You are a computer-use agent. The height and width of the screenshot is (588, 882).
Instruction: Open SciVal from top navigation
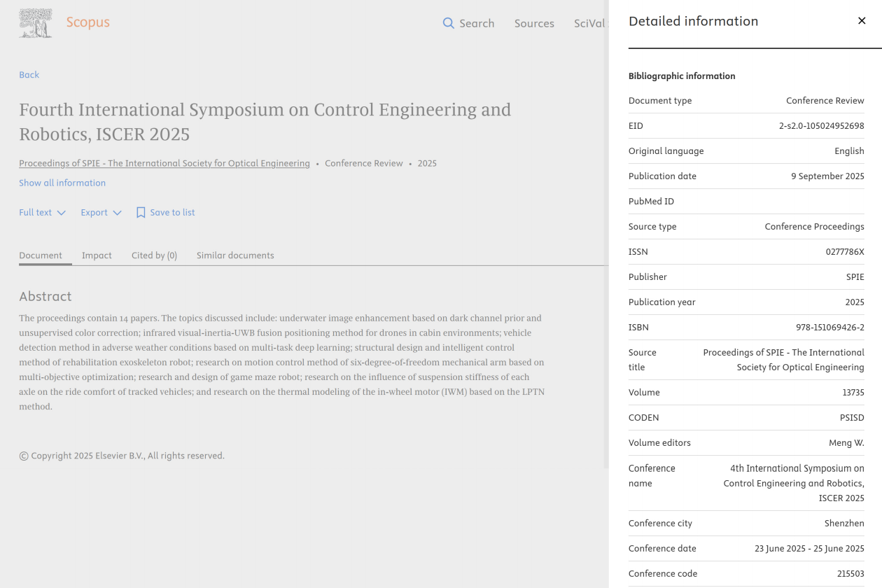(x=589, y=23)
